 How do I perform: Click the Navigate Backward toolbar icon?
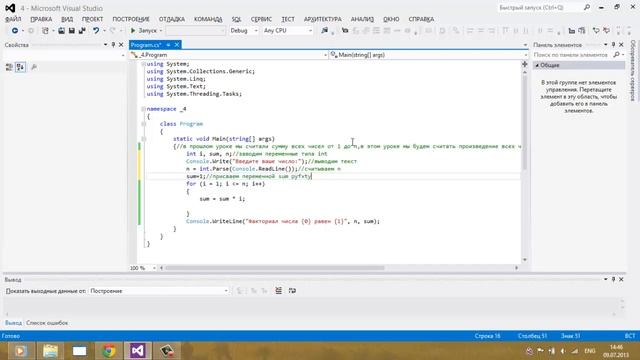point(15,31)
